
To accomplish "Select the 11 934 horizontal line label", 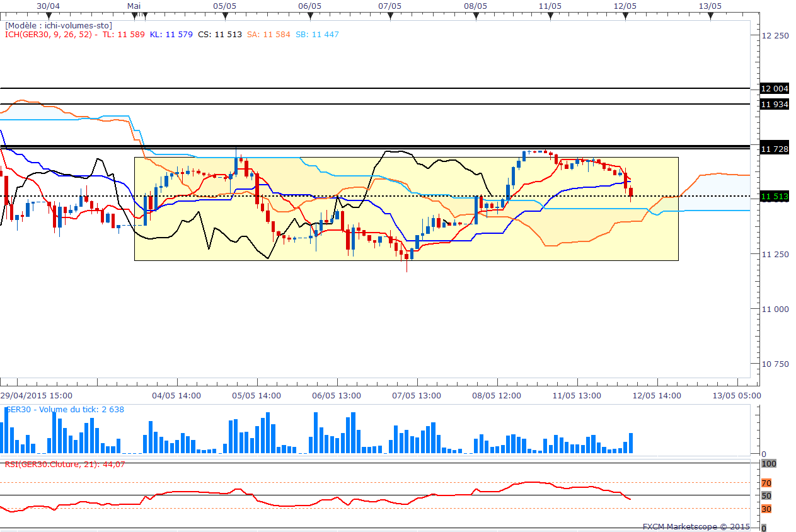I will pyautogui.click(x=775, y=104).
